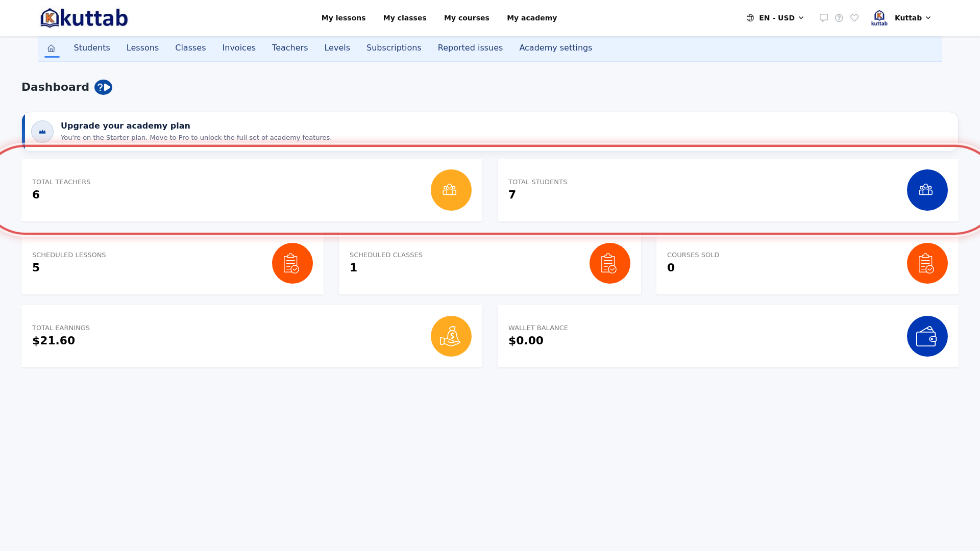
Task: Click the crown upgrade plan icon
Action: tap(42, 132)
